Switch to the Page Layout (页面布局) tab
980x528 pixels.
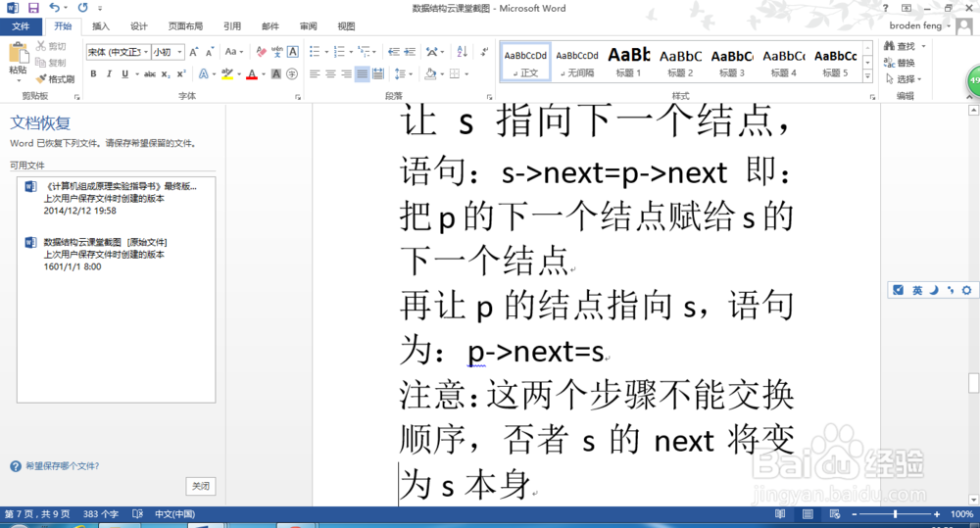pyautogui.click(x=185, y=26)
